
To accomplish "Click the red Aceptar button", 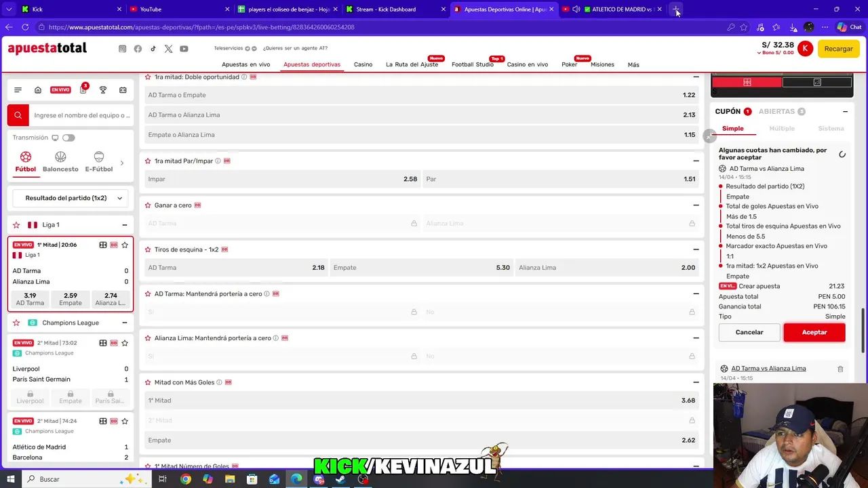I will (814, 332).
